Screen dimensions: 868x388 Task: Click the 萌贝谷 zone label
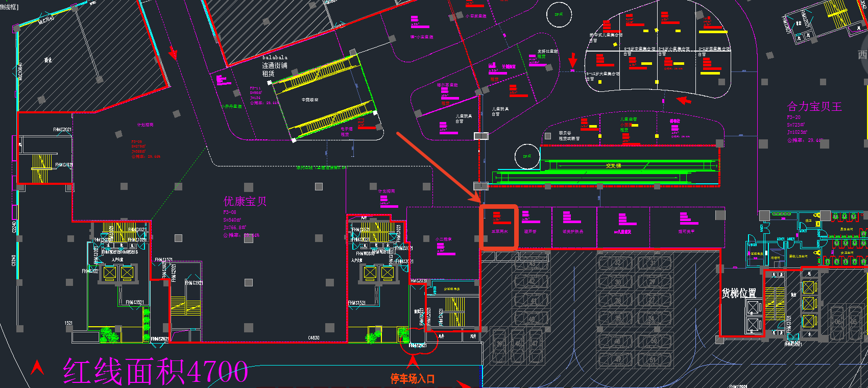565,133
